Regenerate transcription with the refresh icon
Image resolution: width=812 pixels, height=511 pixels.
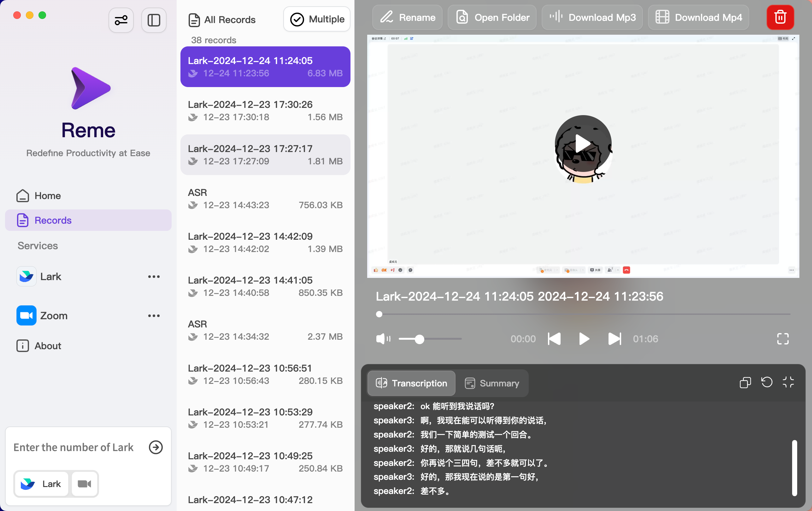pos(767,382)
